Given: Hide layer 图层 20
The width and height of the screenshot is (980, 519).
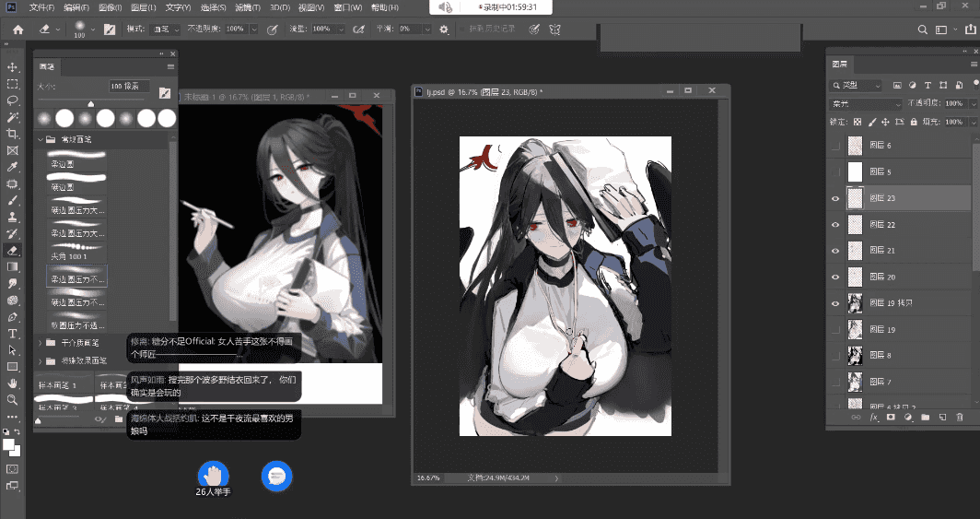Looking at the screenshot, I should tap(835, 277).
